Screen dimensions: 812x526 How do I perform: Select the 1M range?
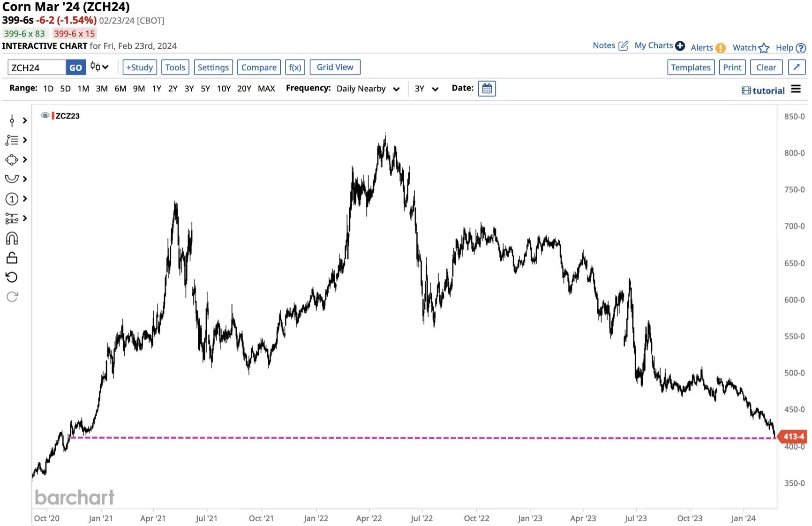coord(83,89)
